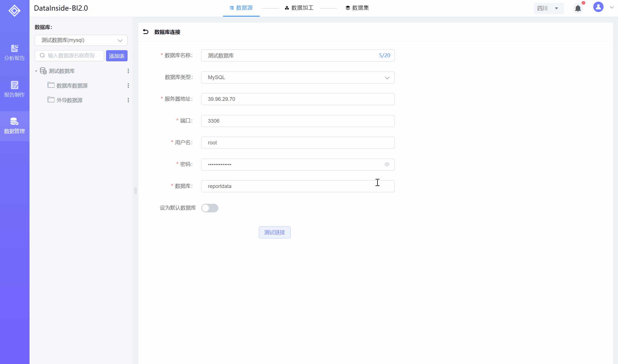Click the folder icon of 外导数据源

click(x=51, y=100)
